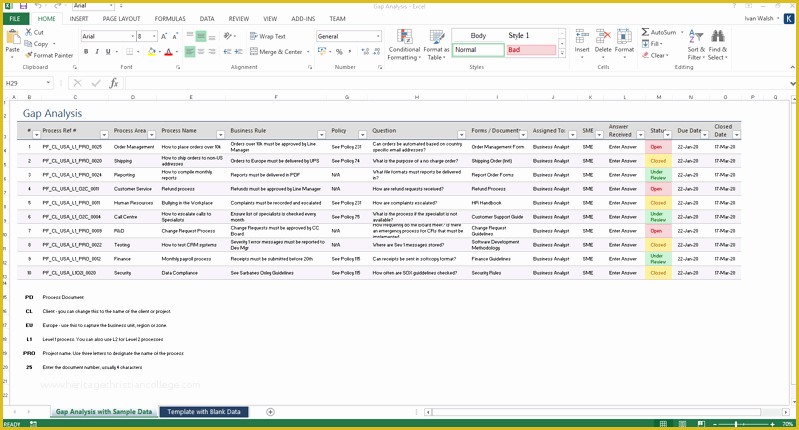Open the Status column filter dropdown
The width and height of the screenshot is (799, 430).
668,135
